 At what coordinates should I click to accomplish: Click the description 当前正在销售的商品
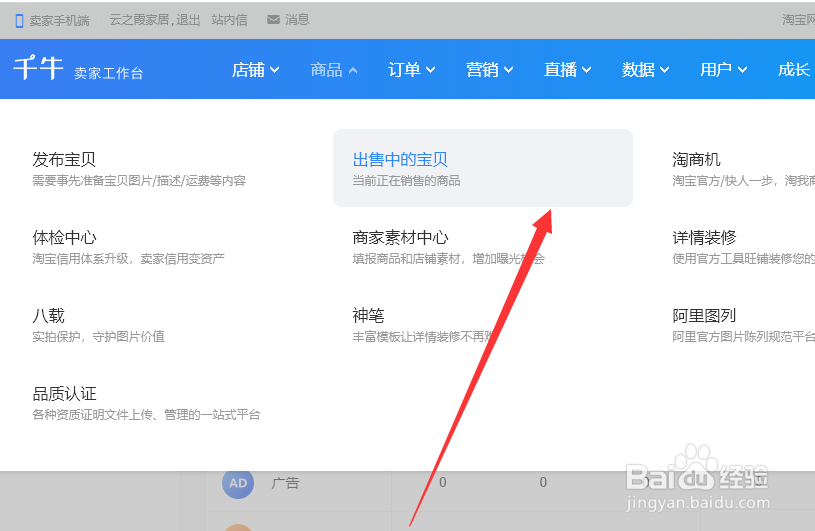click(x=406, y=181)
